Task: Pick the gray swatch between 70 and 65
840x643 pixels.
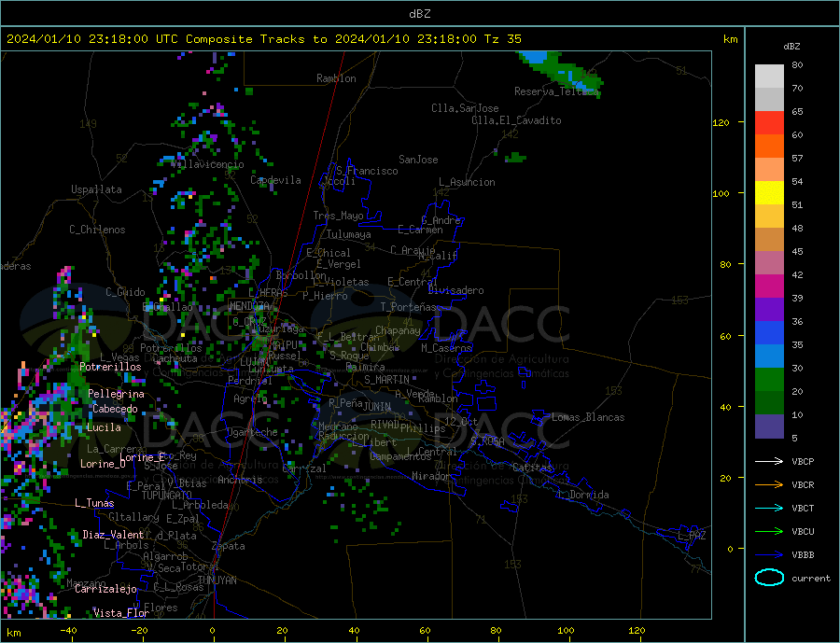Action: click(769, 100)
